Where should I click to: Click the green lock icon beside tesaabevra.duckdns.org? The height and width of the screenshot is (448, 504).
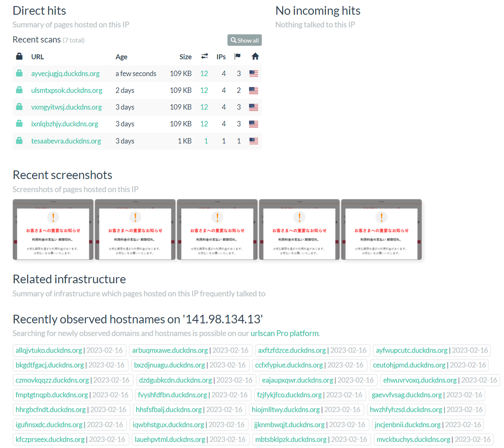[19, 141]
